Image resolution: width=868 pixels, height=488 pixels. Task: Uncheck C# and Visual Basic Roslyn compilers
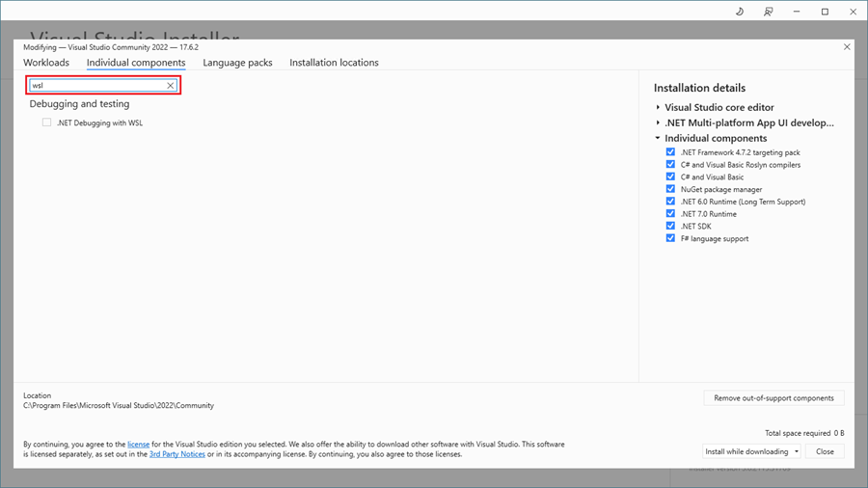point(670,164)
